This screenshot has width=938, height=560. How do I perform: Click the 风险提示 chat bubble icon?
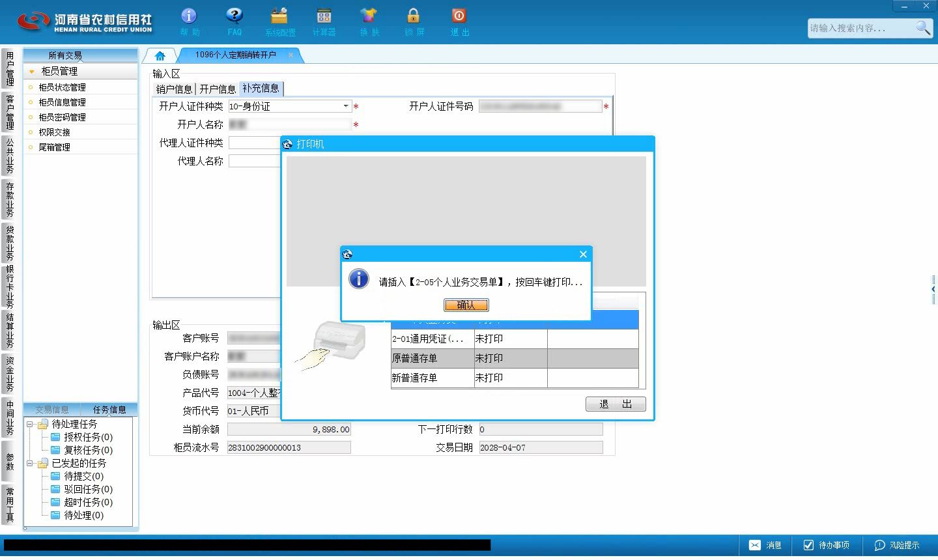pos(879,545)
